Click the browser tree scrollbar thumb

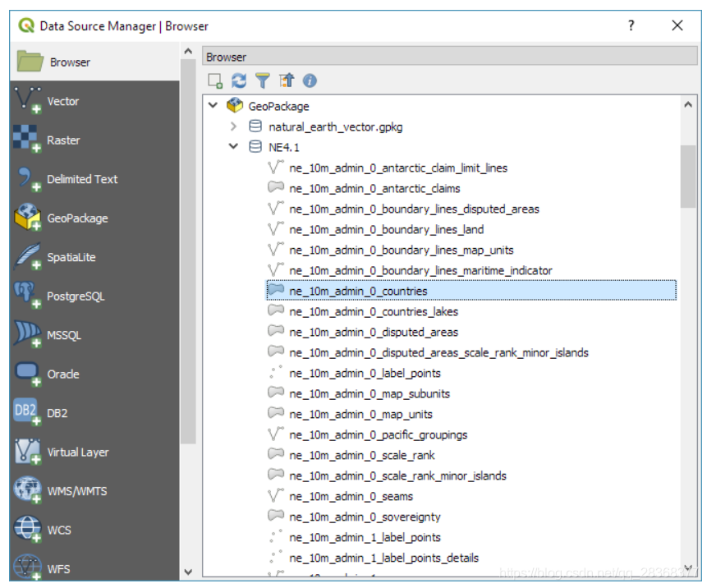(x=688, y=176)
